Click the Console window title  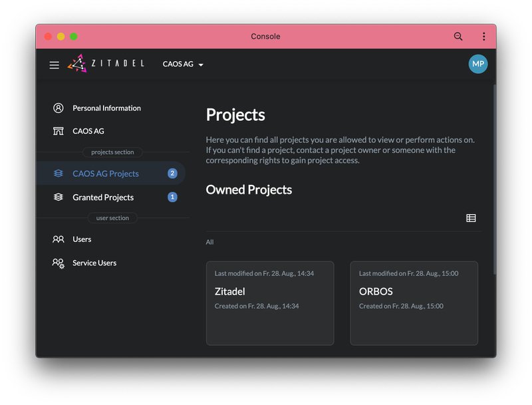pos(265,37)
